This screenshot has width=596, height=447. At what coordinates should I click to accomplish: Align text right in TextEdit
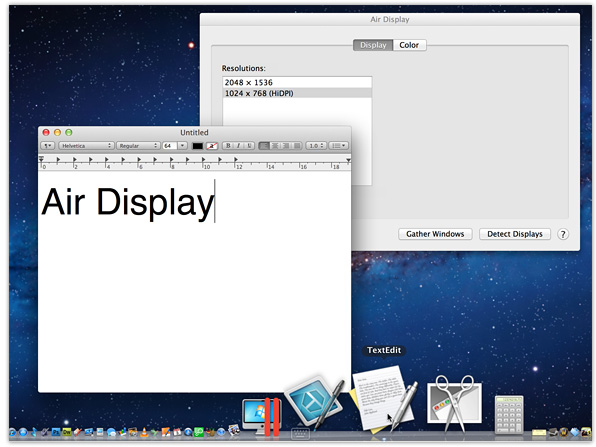(x=286, y=146)
